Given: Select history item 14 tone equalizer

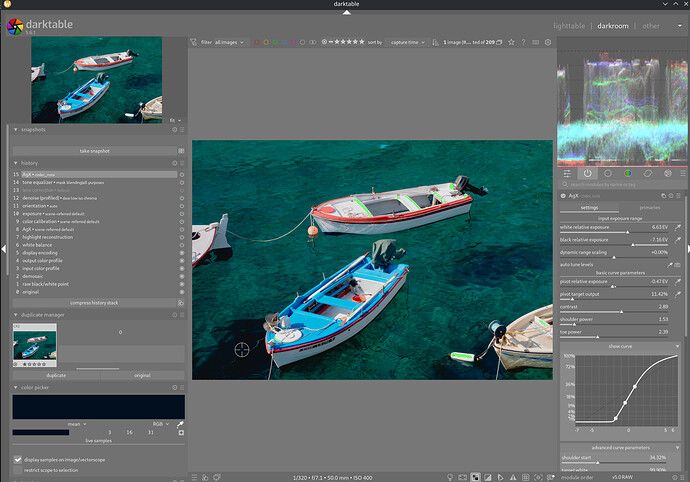Looking at the screenshot, I should tap(95, 183).
